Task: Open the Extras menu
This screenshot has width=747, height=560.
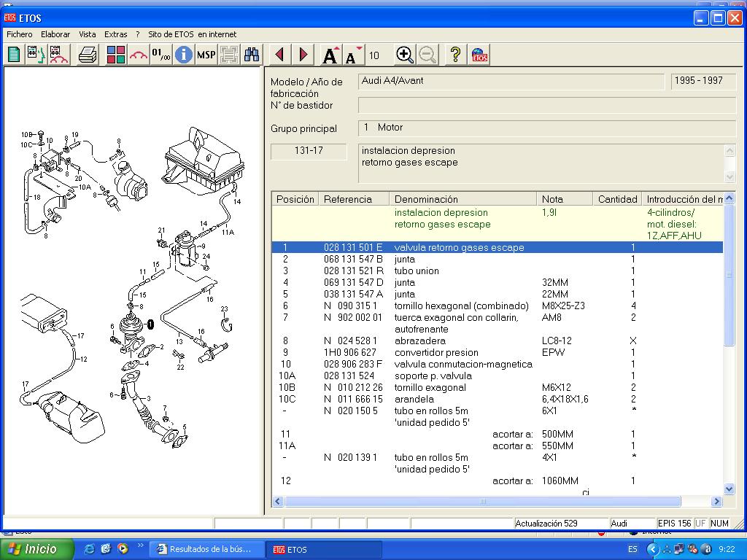Action: [116, 34]
